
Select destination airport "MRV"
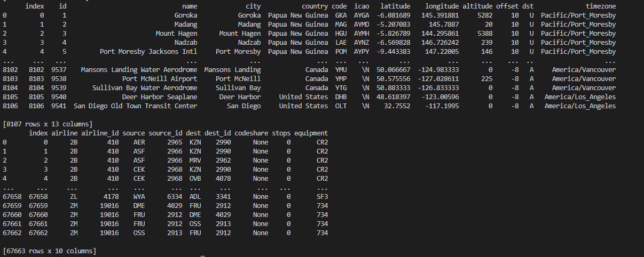(x=195, y=160)
